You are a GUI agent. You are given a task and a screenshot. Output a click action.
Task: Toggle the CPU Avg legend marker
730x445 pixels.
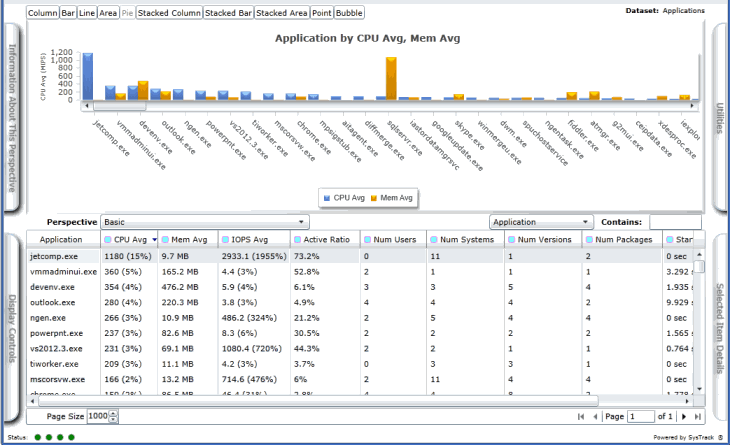327,198
